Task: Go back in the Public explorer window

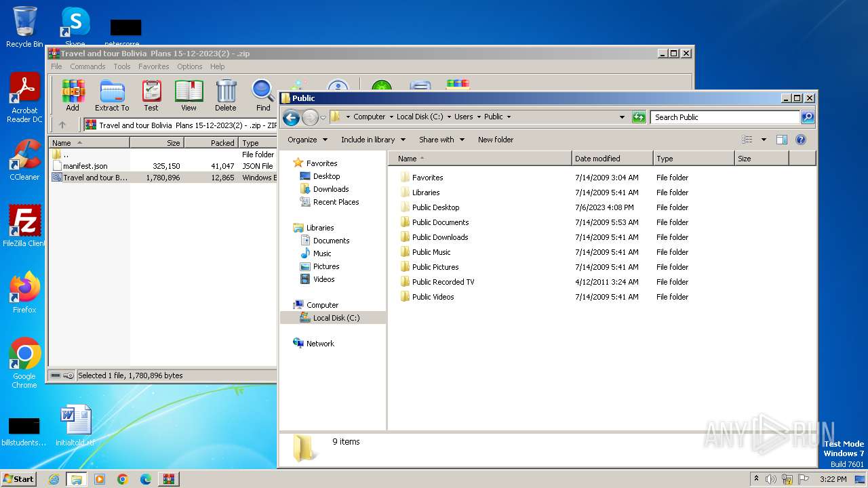Action: [x=291, y=117]
